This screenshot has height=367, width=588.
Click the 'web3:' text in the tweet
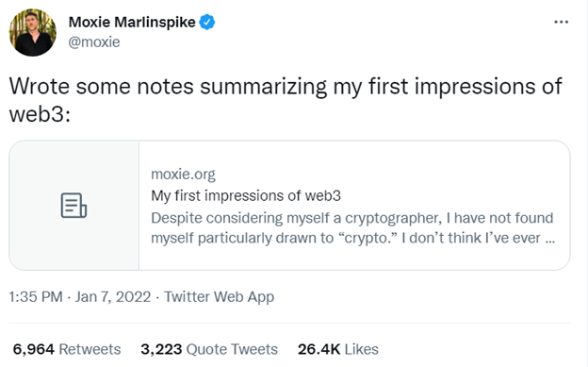click(40, 114)
